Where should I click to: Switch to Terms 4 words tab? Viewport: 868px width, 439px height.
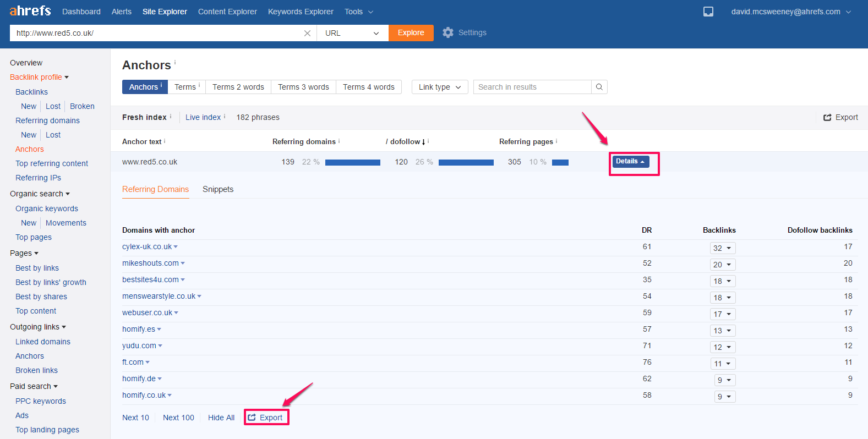(369, 87)
